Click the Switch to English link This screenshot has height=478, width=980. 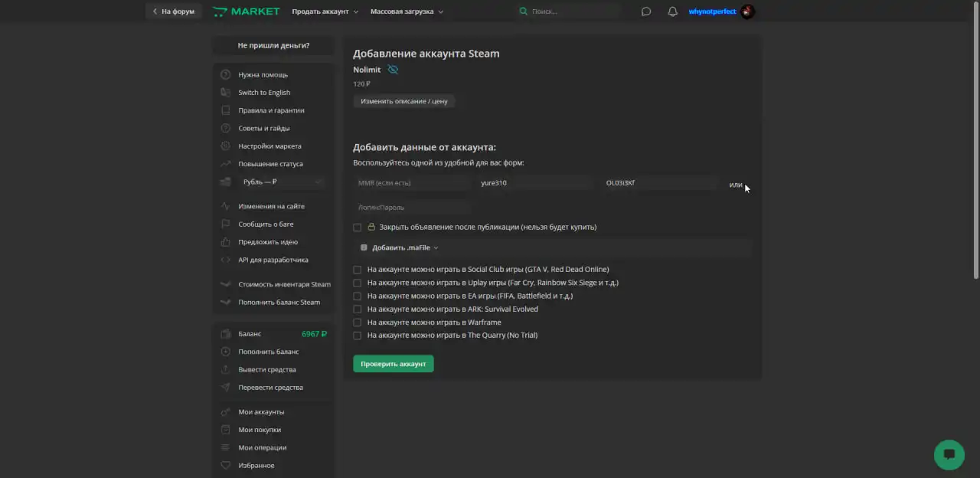point(264,93)
